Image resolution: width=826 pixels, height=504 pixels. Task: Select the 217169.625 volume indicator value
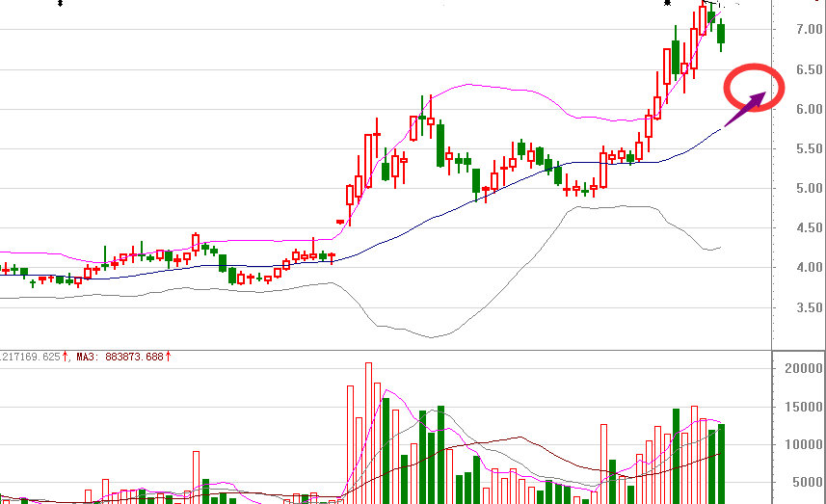(x=33, y=358)
